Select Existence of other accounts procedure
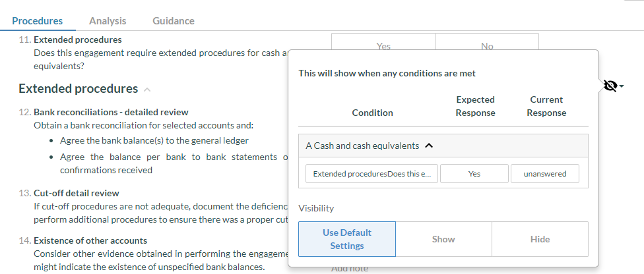This screenshot has height=274, width=644. 90,240
